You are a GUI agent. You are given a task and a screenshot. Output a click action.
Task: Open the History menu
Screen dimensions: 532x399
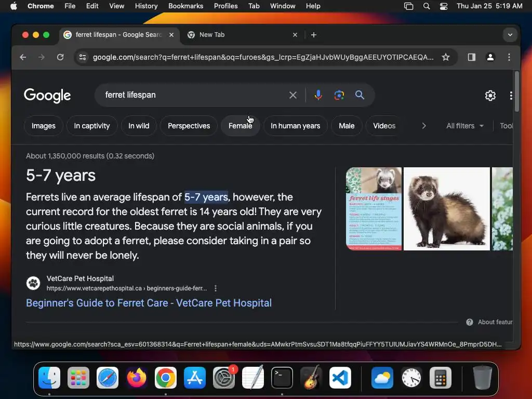146,6
